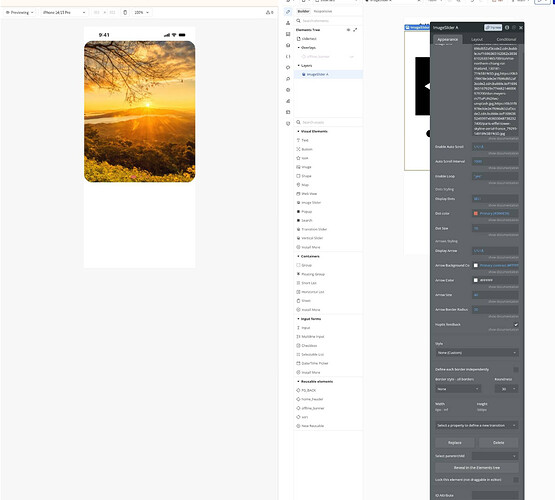The image size is (555, 500).
Task: Click the Dot color orange swatch
Action: click(476, 213)
